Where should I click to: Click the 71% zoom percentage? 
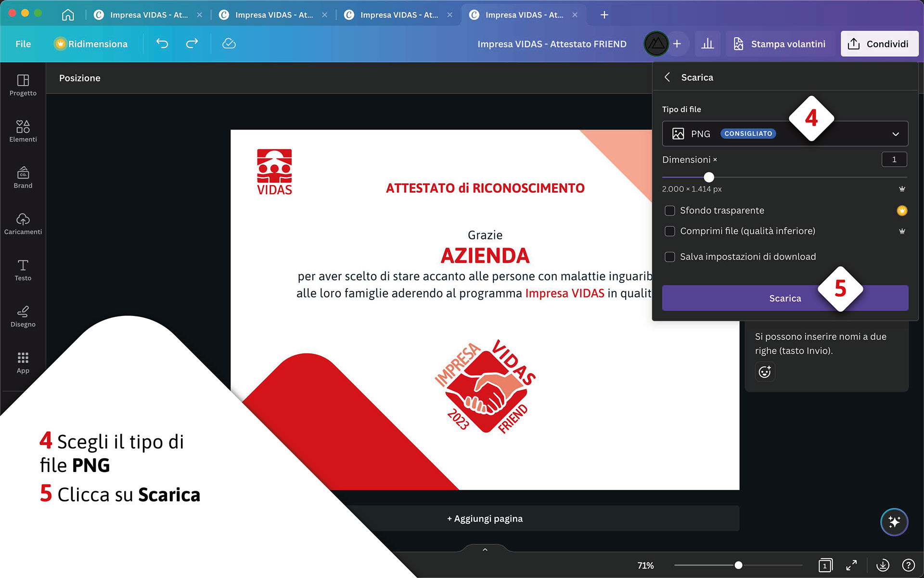coord(645,565)
